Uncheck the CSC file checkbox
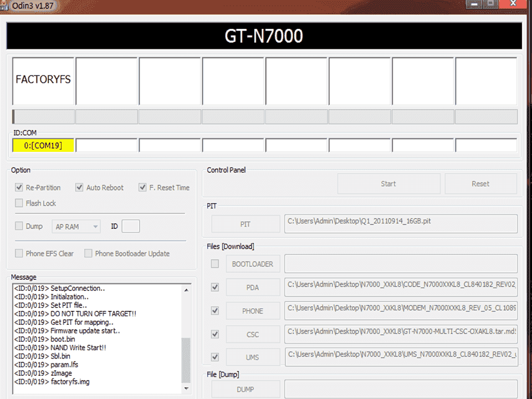This screenshot has width=532, height=399. [215, 334]
